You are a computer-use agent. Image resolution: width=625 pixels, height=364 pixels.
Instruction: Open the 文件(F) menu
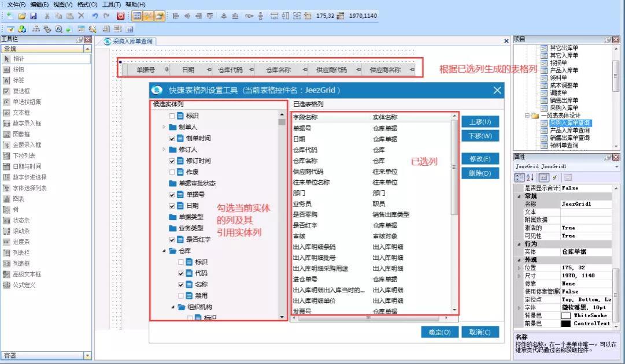16,5
